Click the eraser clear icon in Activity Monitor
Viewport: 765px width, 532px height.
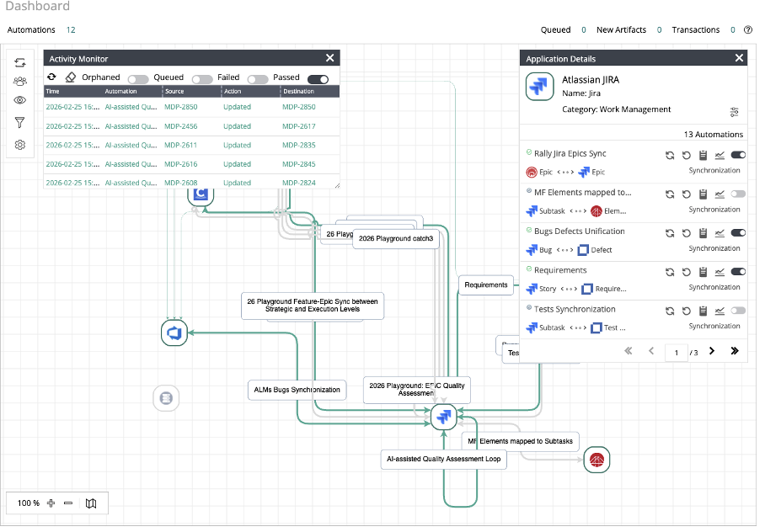click(x=71, y=77)
